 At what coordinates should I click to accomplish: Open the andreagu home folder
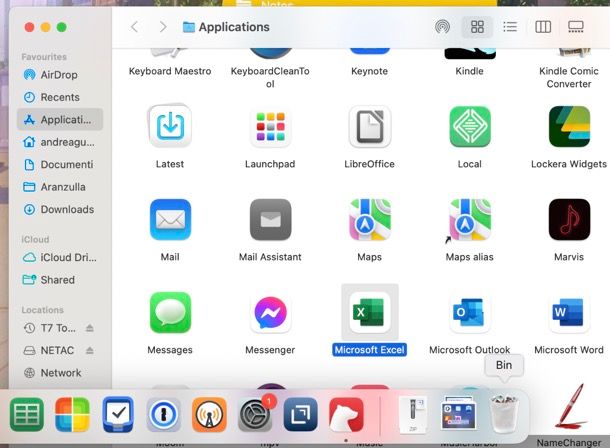pyautogui.click(x=60, y=142)
